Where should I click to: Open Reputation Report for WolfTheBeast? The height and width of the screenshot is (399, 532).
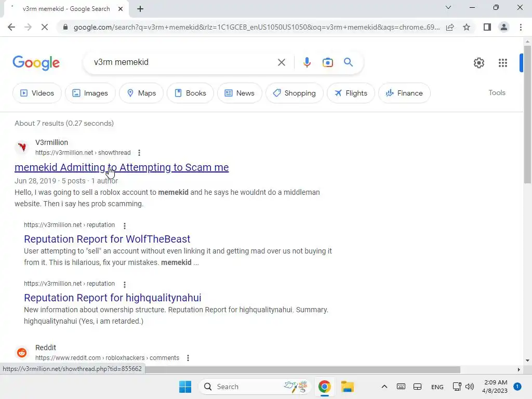click(x=107, y=239)
